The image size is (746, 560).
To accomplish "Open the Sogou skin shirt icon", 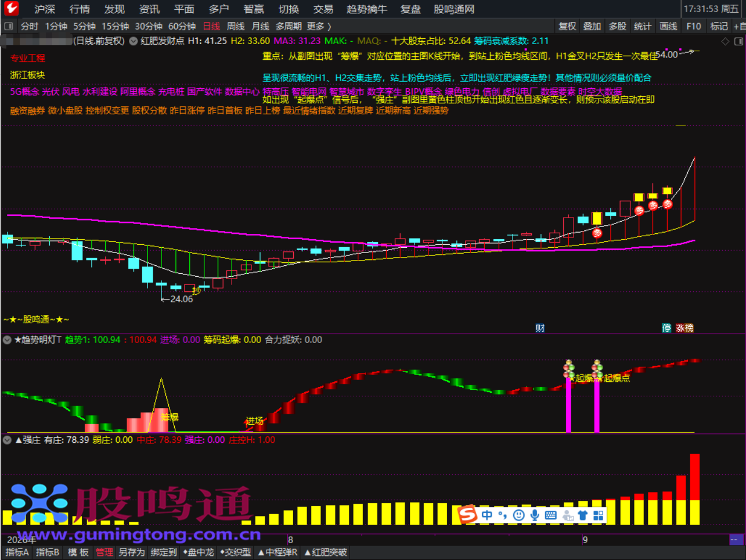I will coord(582,515).
